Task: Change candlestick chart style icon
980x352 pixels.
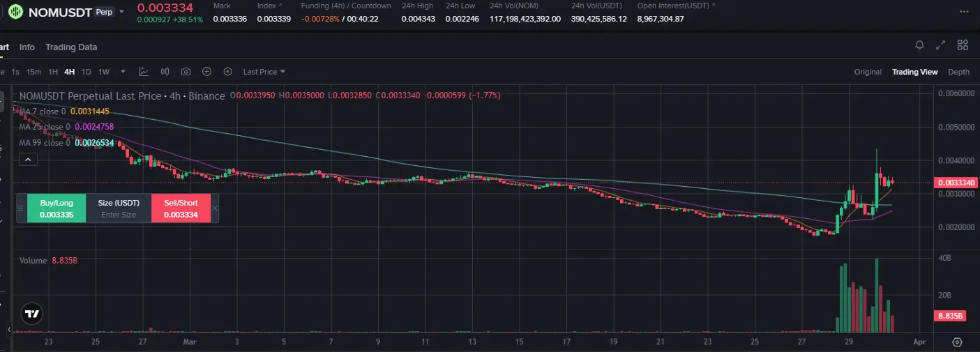Action: pos(165,72)
